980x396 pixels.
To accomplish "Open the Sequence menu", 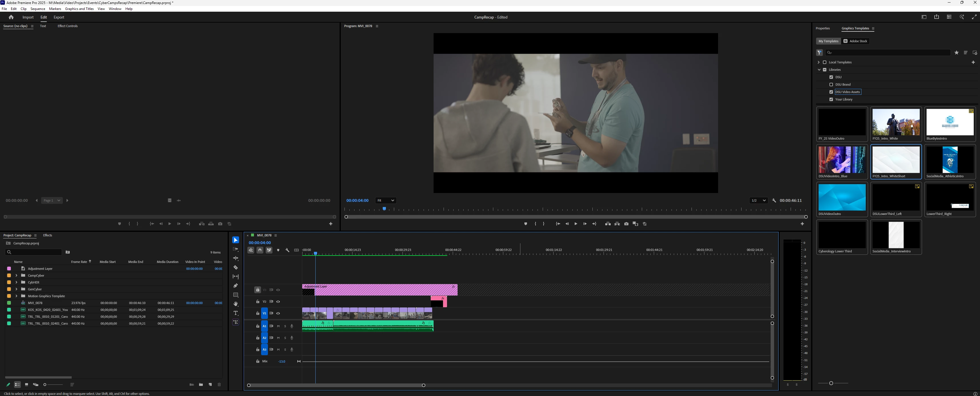I will pyautogui.click(x=37, y=9).
